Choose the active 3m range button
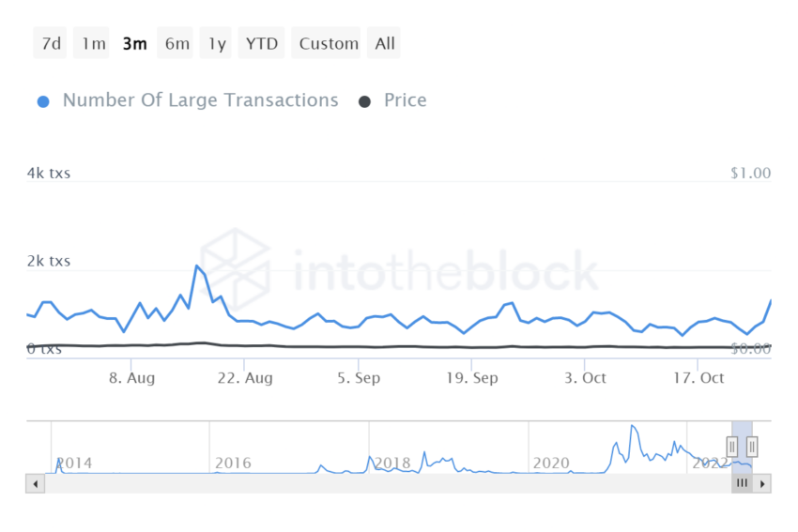 pos(134,43)
